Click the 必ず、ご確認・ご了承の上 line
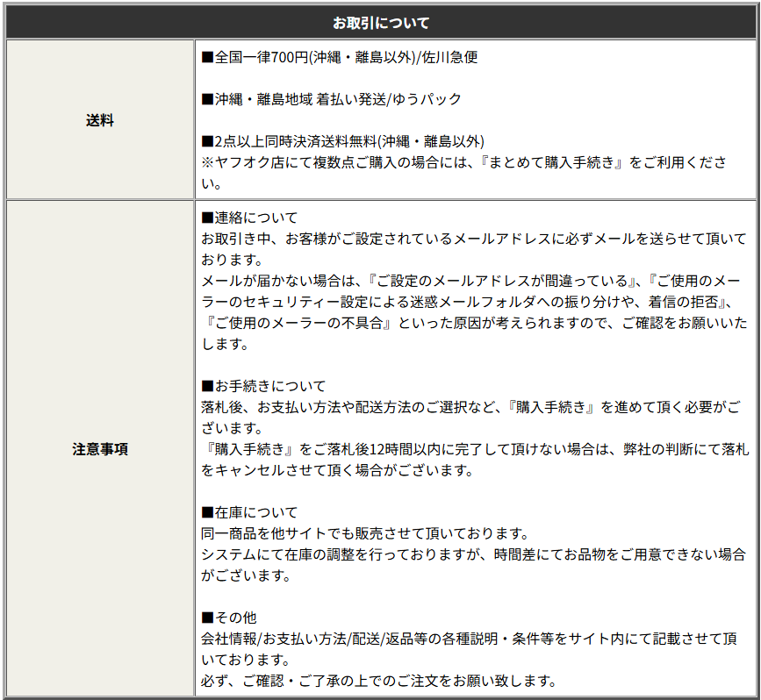The image size is (761, 700). tap(378, 681)
